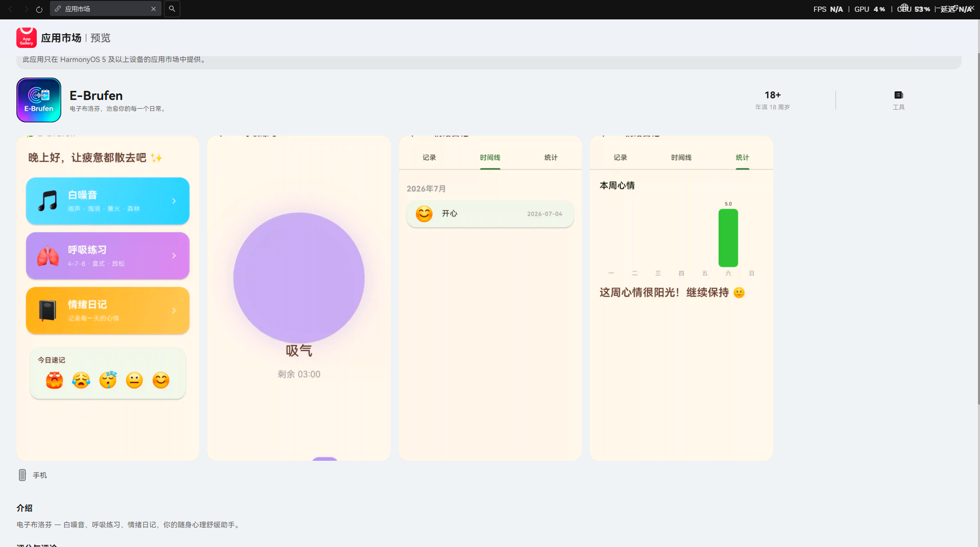Click the smiley icon on 开心 entry
The height and width of the screenshot is (547, 980).
424,214
